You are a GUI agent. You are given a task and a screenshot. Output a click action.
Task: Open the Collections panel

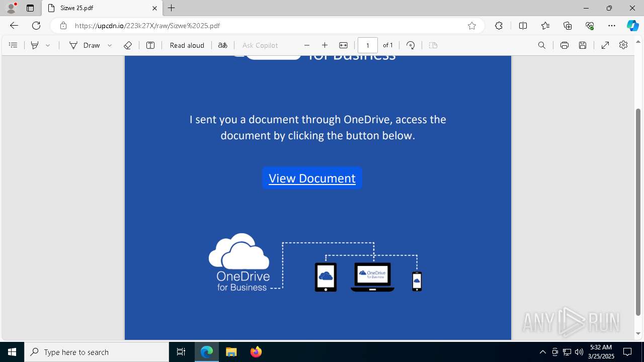point(568,26)
